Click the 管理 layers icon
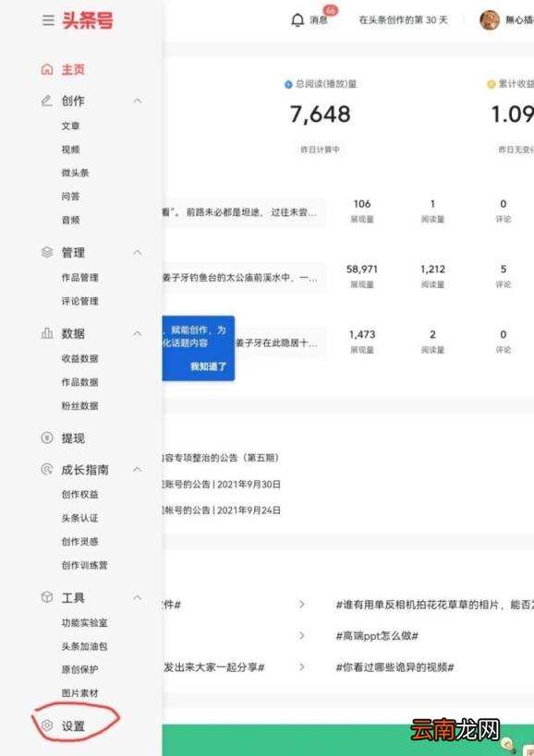This screenshot has height=756, width=534. pos(47,252)
